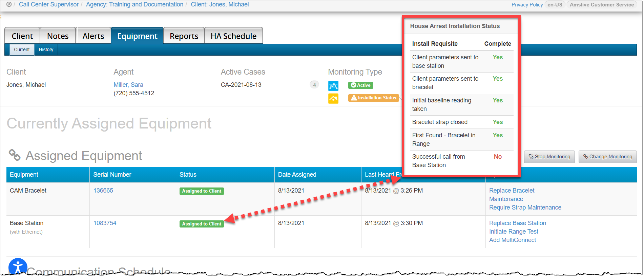Image resolution: width=644 pixels, height=277 pixels.
Task: Open the en-US language selector
Action: (x=555, y=5)
